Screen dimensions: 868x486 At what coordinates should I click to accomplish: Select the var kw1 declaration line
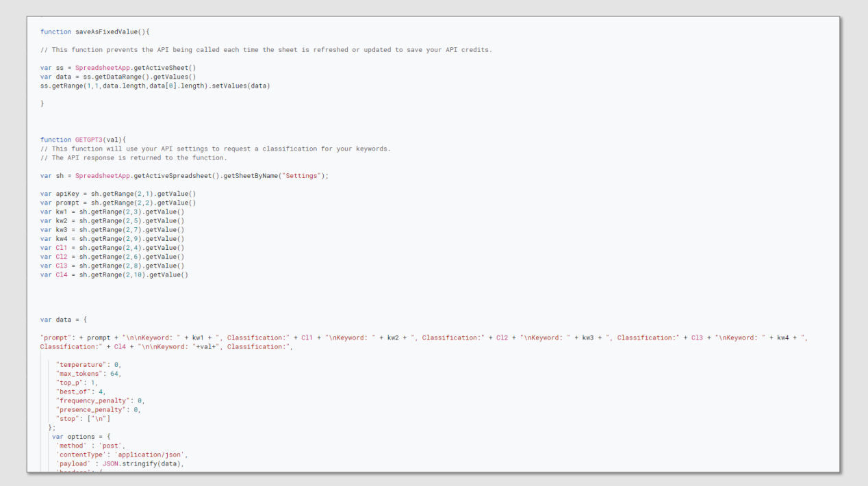pos(112,212)
